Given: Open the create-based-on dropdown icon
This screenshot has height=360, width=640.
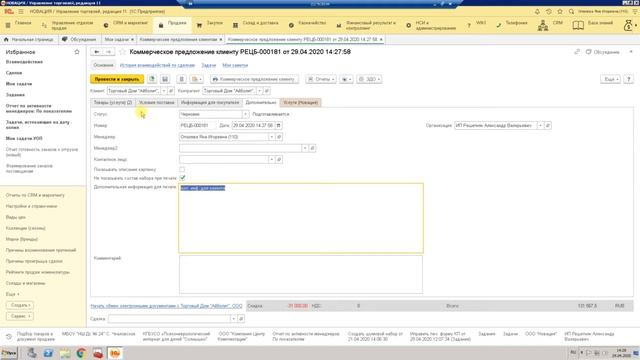Looking at the screenshot, I should [196, 79].
